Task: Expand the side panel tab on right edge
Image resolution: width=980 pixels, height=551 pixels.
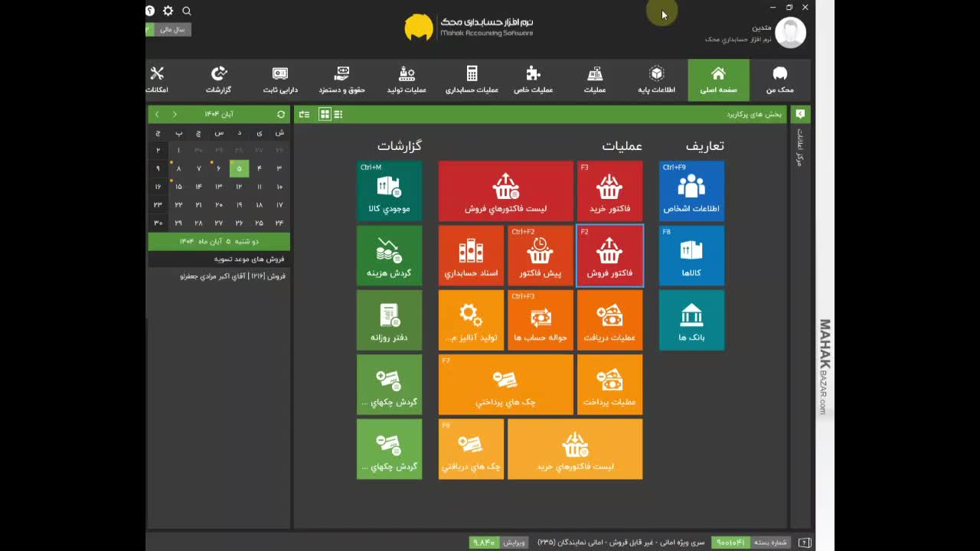Action: [800, 114]
